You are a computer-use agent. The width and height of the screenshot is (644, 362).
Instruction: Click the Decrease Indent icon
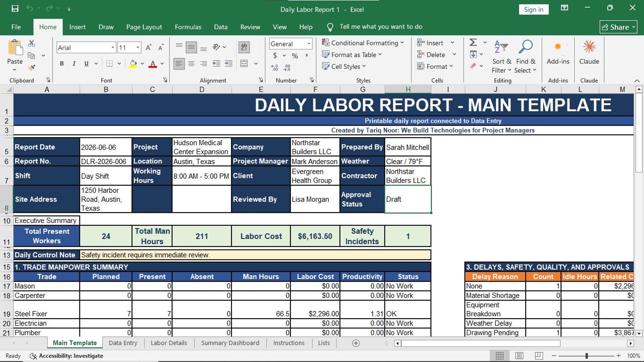point(216,64)
